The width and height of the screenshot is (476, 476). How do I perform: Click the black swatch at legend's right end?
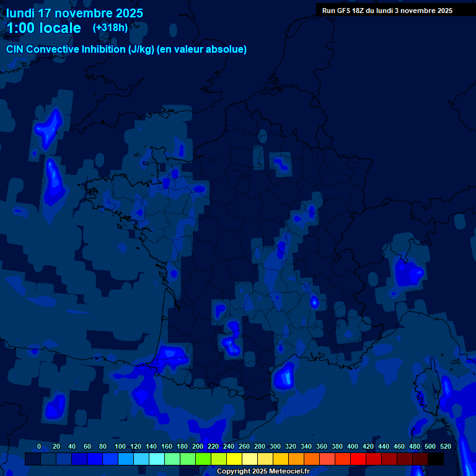tap(436, 459)
